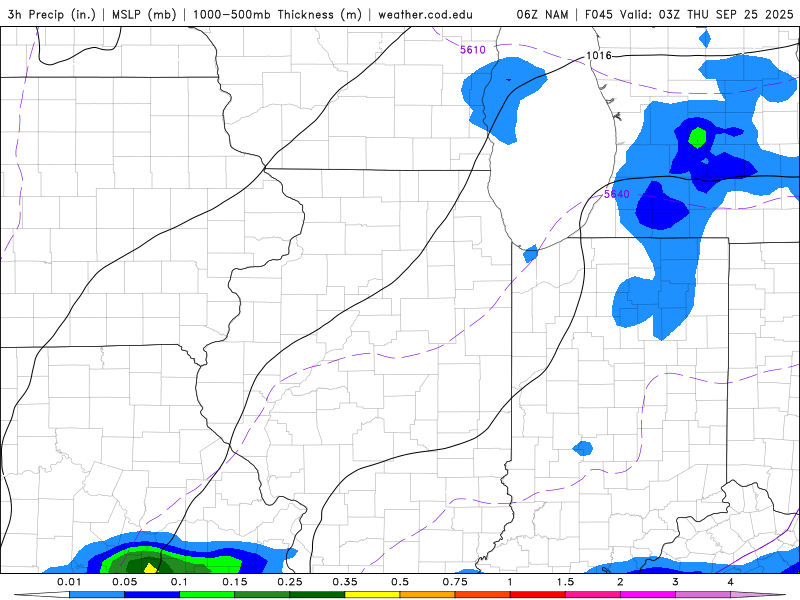Click the 'weather.cod.edu' text in header
Screen dimensions: 800x600
point(426,14)
